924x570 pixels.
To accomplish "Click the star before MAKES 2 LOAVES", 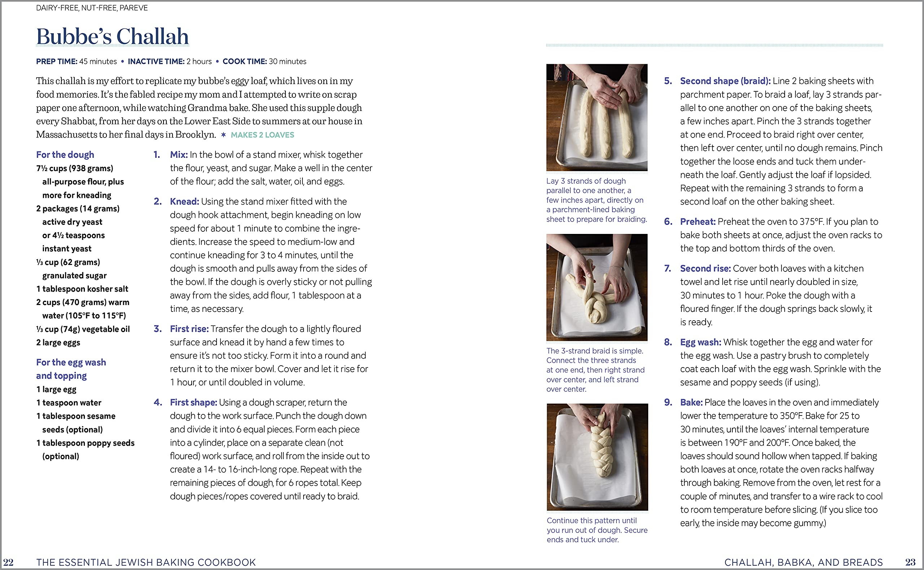I will point(223,135).
